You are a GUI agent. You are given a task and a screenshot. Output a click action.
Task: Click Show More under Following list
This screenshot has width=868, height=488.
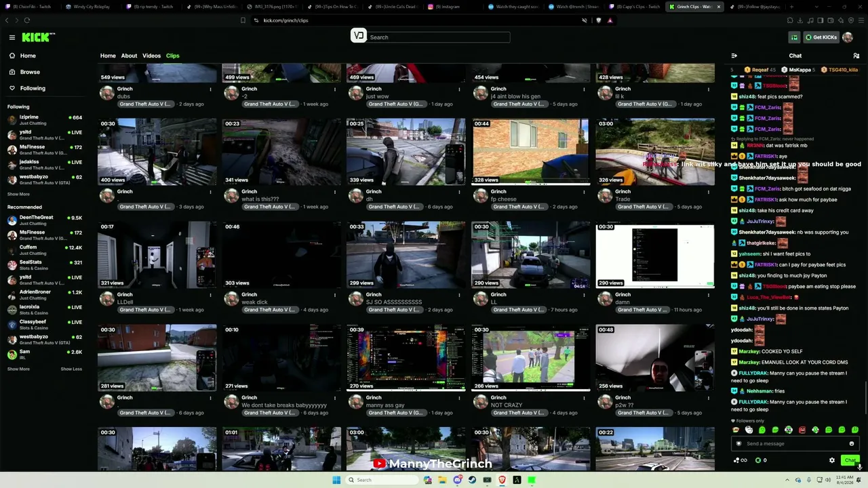(18, 194)
